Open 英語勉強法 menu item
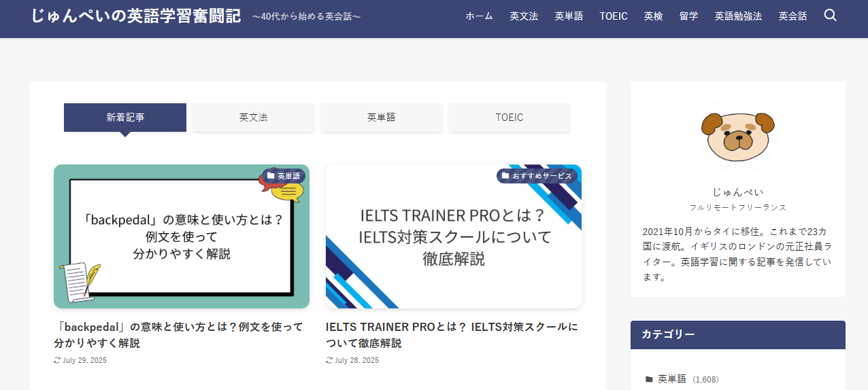The image size is (868, 390). [738, 16]
